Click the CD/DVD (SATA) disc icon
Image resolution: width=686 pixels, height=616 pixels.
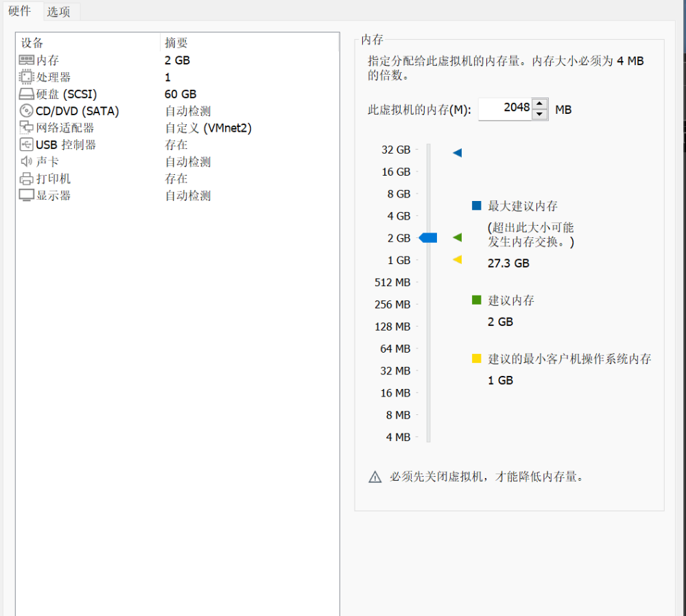(26, 111)
